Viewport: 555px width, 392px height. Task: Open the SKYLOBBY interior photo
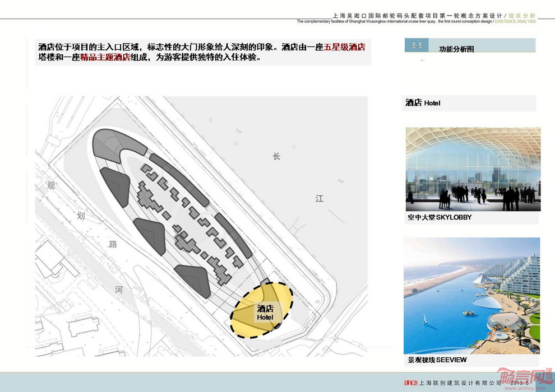pyautogui.click(x=473, y=169)
